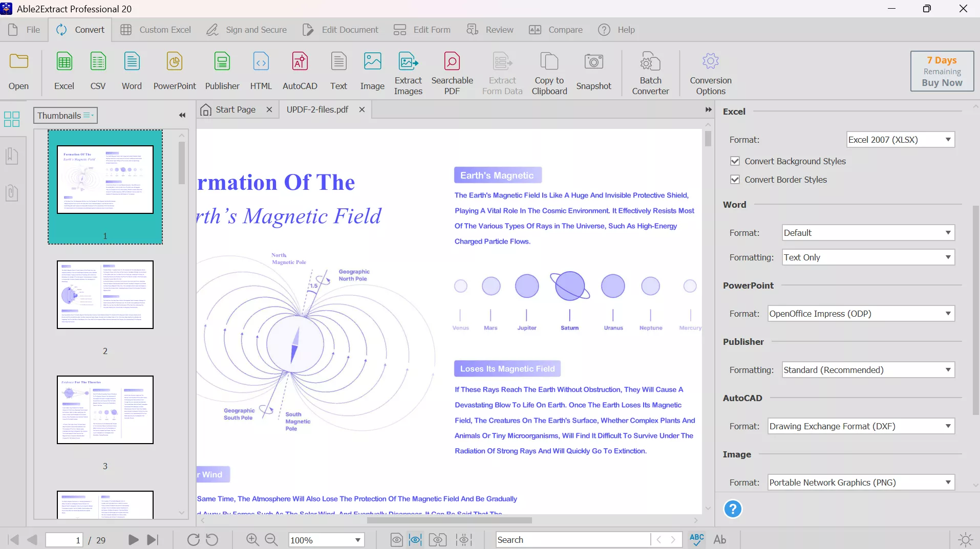Uncheck Convert Background Styles
Image resolution: width=980 pixels, height=549 pixels.
pos(735,161)
